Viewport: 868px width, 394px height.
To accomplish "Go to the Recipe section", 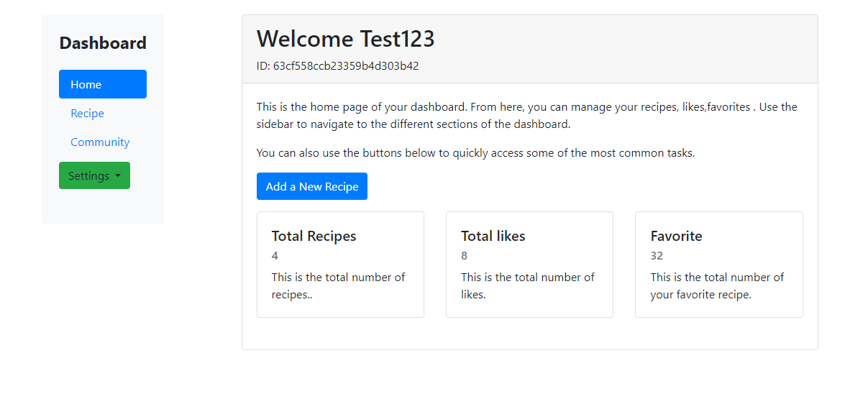I will coord(87,114).
